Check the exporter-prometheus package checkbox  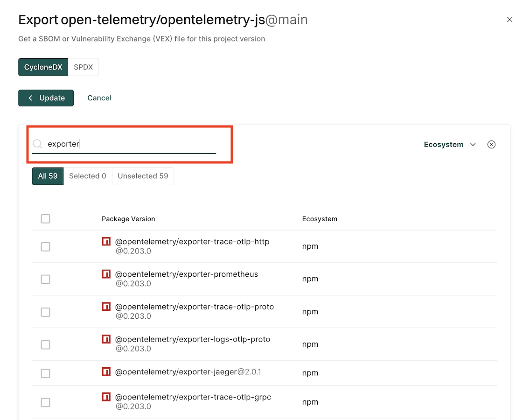point(45,279)
